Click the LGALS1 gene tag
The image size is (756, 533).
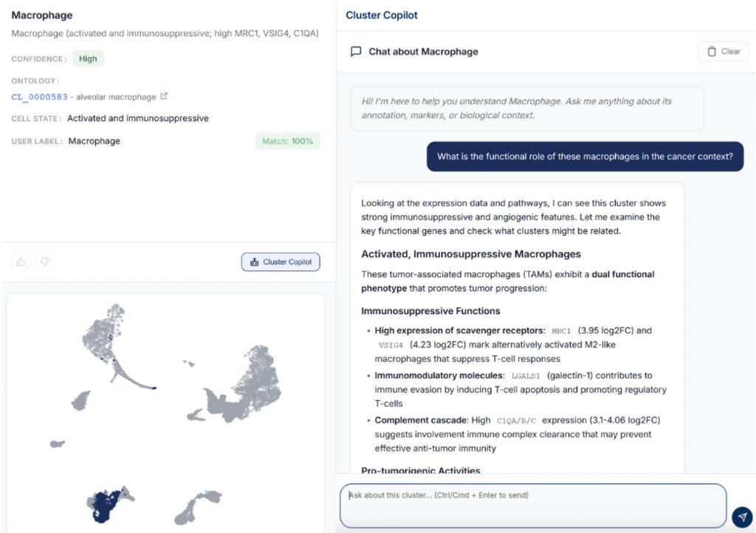tap(525, 376)
